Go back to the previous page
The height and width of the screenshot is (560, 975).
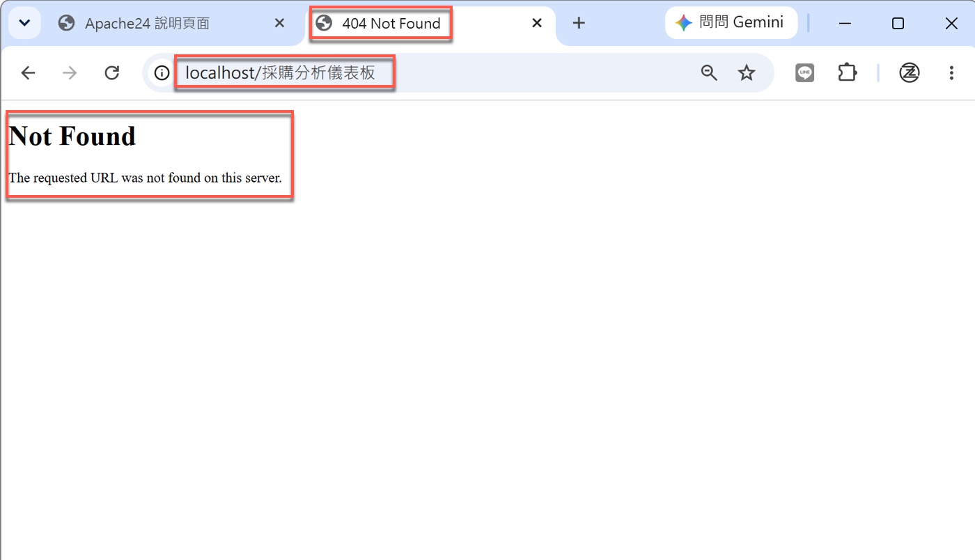[x=28, y=72]
